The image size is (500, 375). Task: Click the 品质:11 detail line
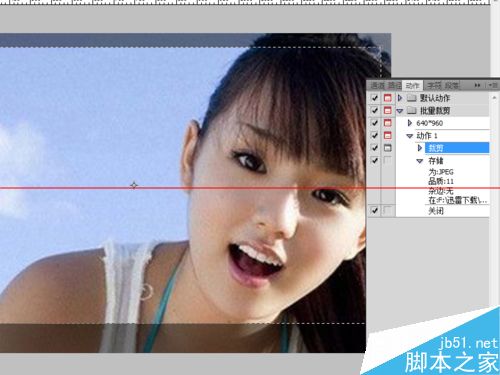click(441, 181)
